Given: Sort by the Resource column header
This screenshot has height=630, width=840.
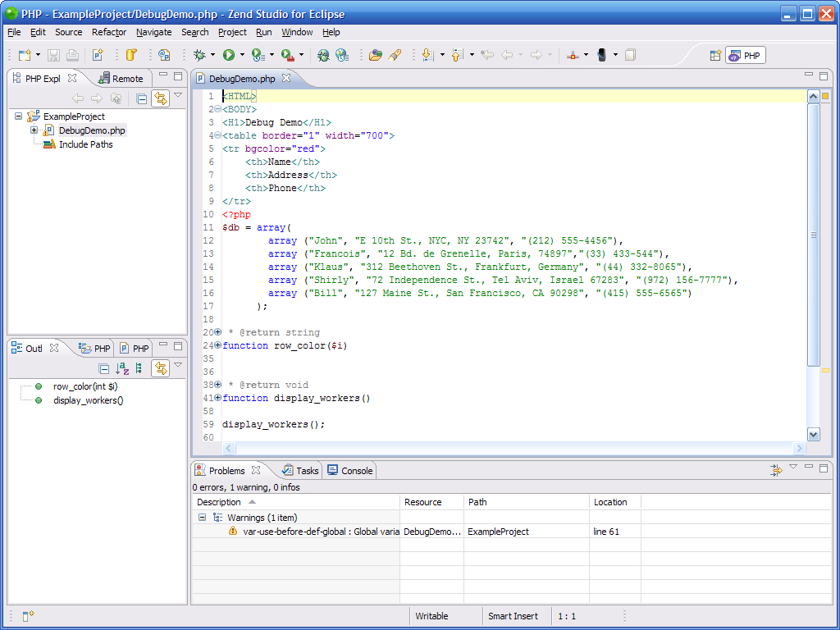Looking at the screenshot, I should click(x=431, y=502).
